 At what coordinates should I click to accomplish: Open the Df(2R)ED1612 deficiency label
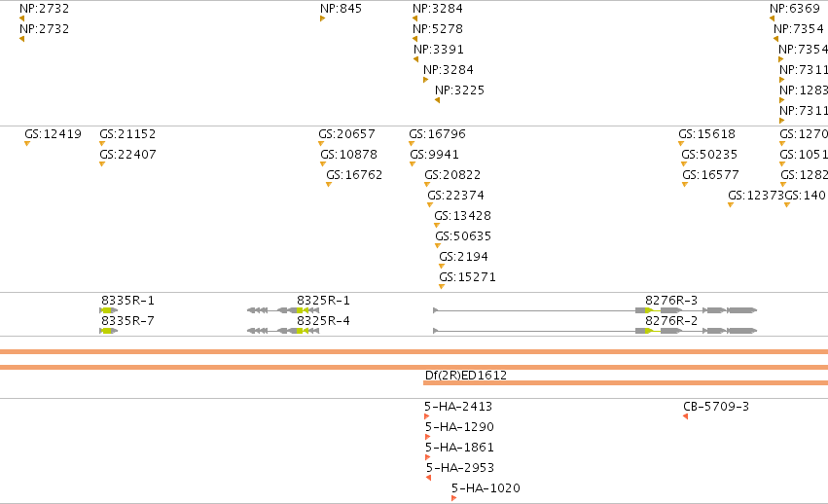point(466,376)
